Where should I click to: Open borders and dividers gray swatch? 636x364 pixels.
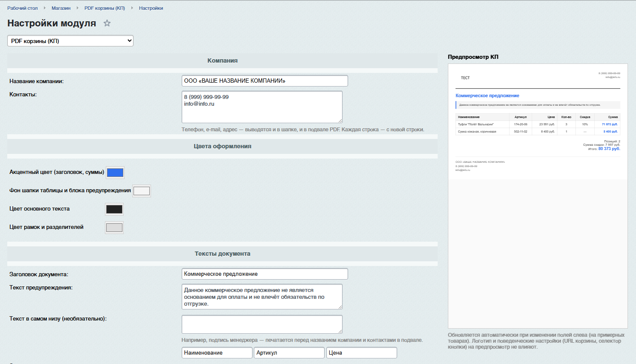point(114,227)
